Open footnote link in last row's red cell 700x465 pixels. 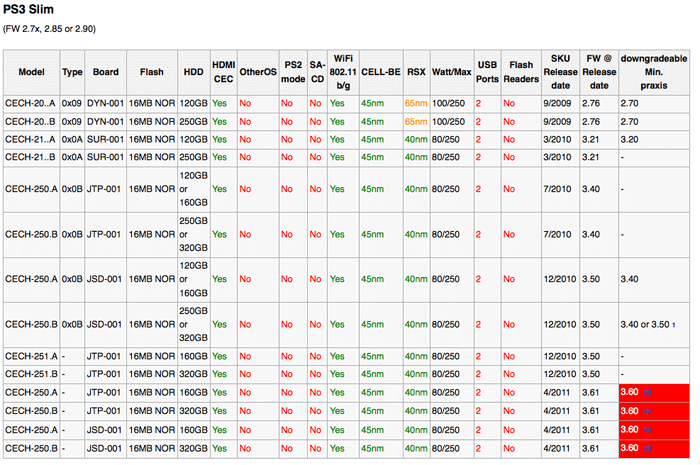coord(646,449)
